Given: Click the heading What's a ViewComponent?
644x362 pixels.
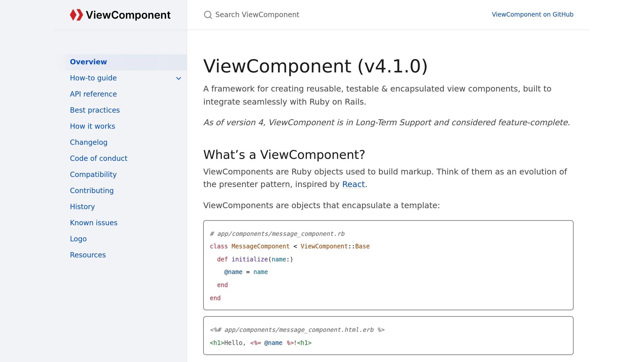Looking at the screenshot, I should coord(284,155).
